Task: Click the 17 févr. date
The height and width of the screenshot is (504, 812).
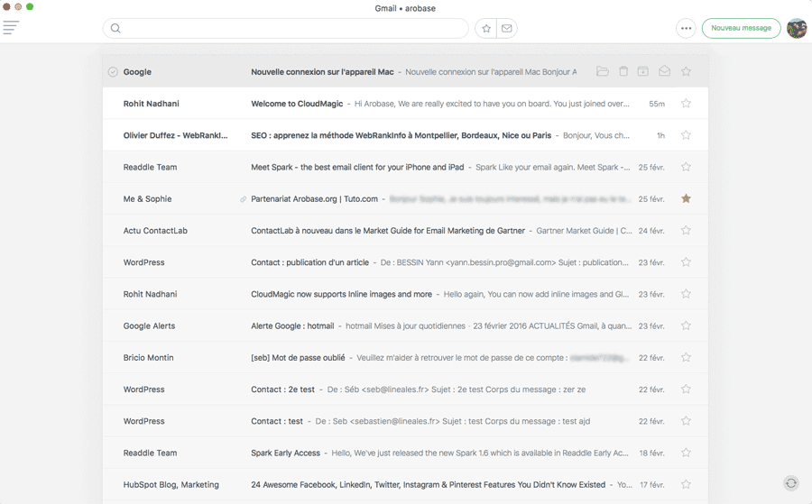Action: 652,485
